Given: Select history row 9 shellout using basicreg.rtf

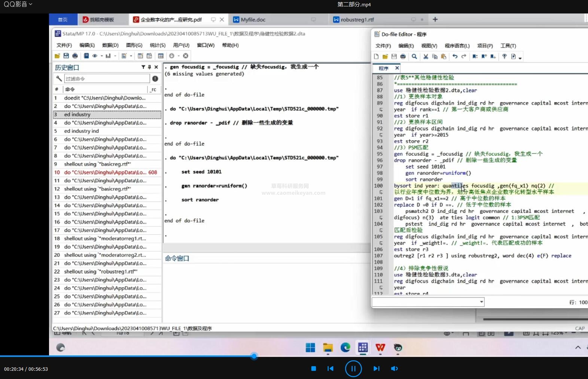Looking at the screenshot, I should point(107,164).
